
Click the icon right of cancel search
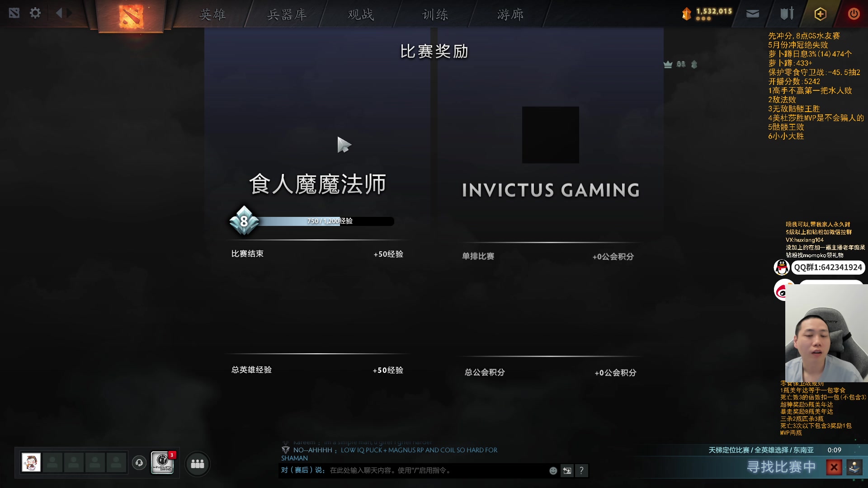(x=854, y=467)
